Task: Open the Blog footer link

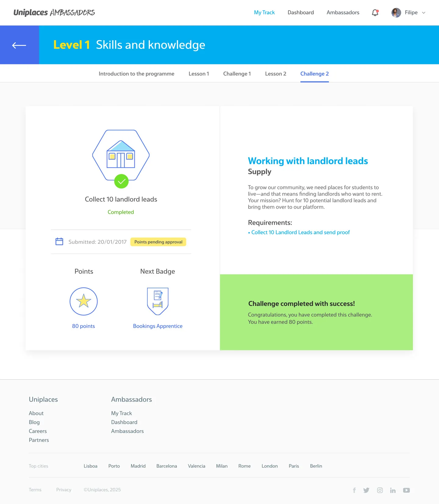Action: pyautogui.click(x=34, y=422)
